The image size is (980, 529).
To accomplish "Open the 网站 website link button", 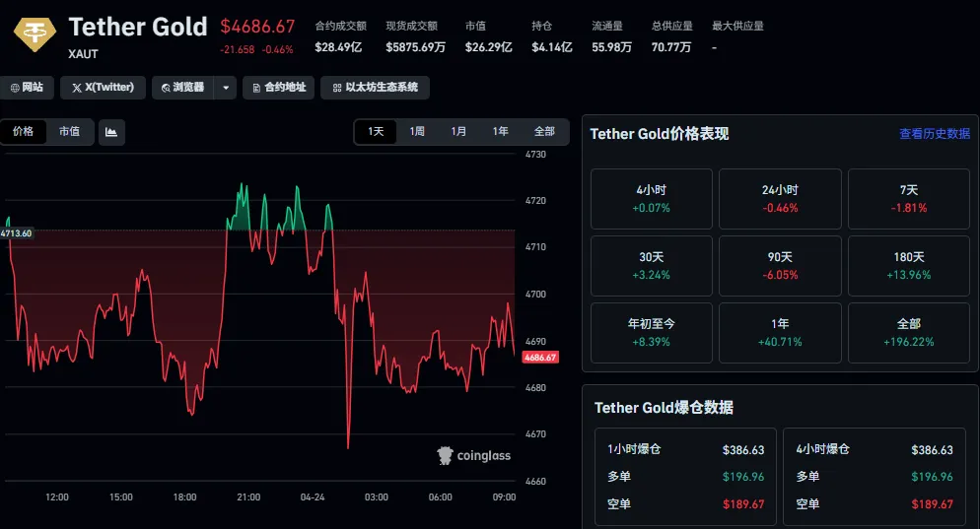I will click(x=27, y=88).
